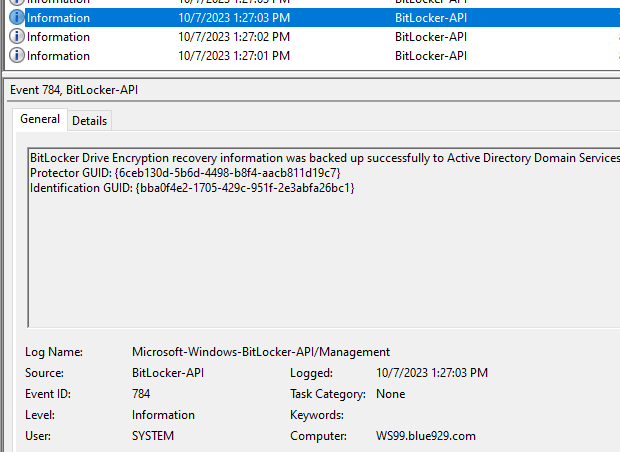Click the Keywords field label
This screenshot has width=620, height=452.
tap(317, 415)
